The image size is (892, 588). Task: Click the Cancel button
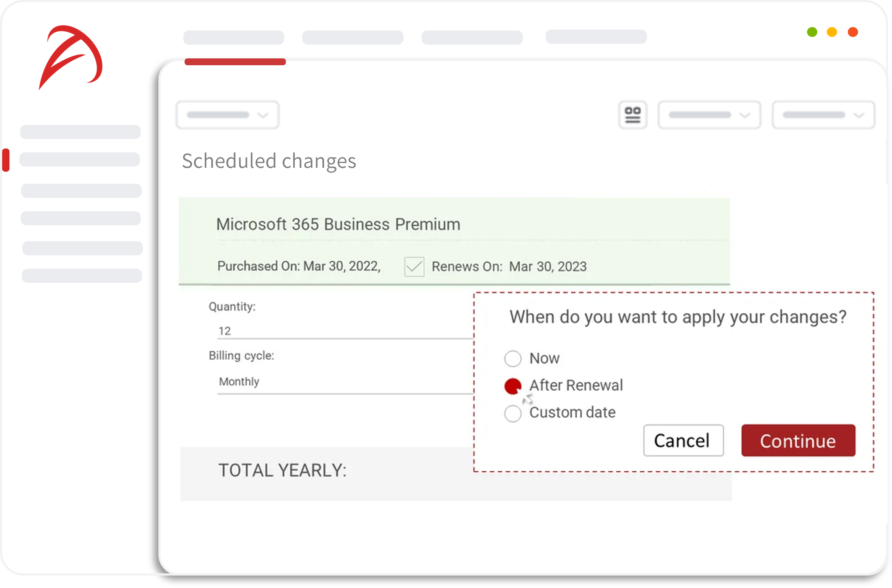(x=683, y=440)
